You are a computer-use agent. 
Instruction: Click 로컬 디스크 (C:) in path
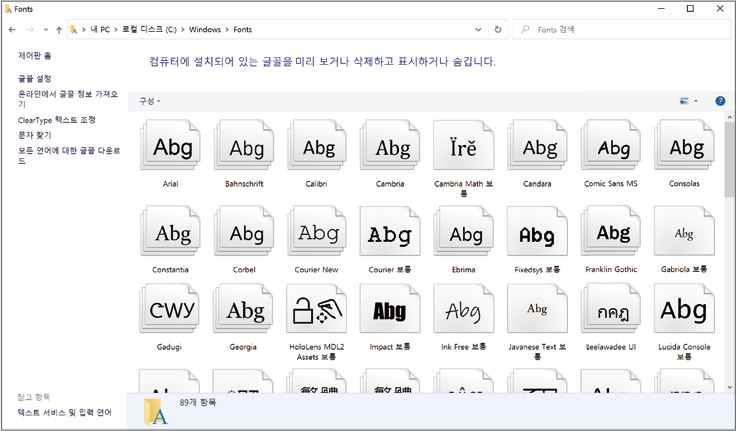click(x=149, y=30)
